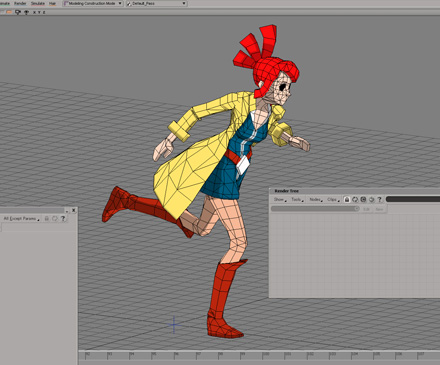Open the Tools menu in Render Tree
Viewport: 440px width, 365px height.
297,199
